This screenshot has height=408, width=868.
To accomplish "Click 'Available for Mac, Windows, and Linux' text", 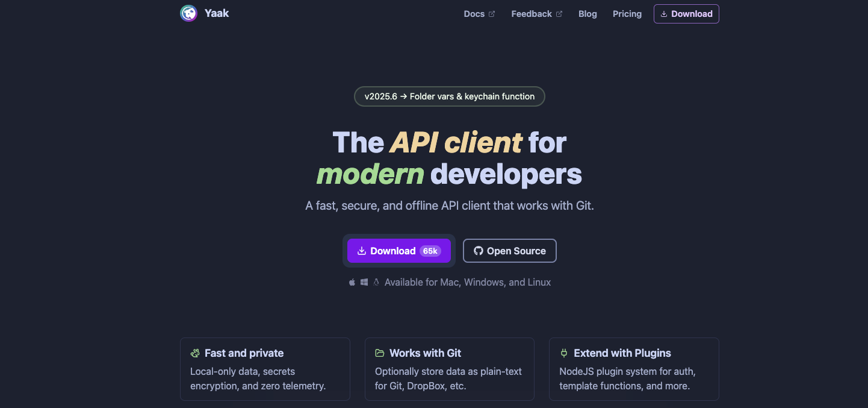I will tap(468, 282).
